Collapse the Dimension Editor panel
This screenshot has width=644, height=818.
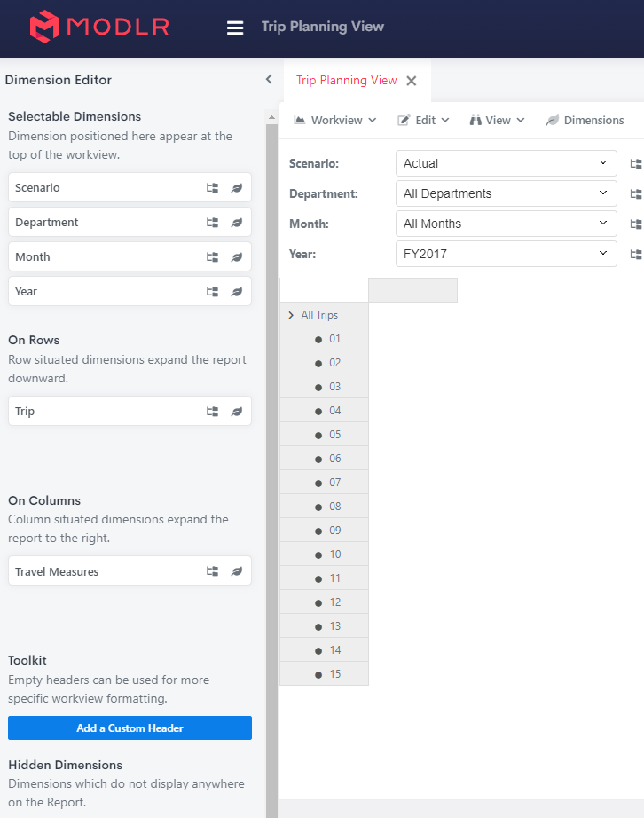[269, 79]
